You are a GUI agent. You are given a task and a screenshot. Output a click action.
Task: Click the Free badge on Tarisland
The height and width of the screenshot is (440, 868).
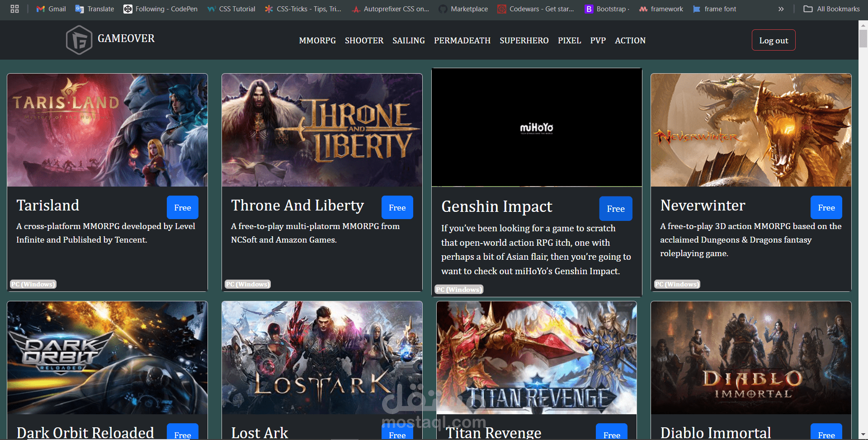point(183,207)
